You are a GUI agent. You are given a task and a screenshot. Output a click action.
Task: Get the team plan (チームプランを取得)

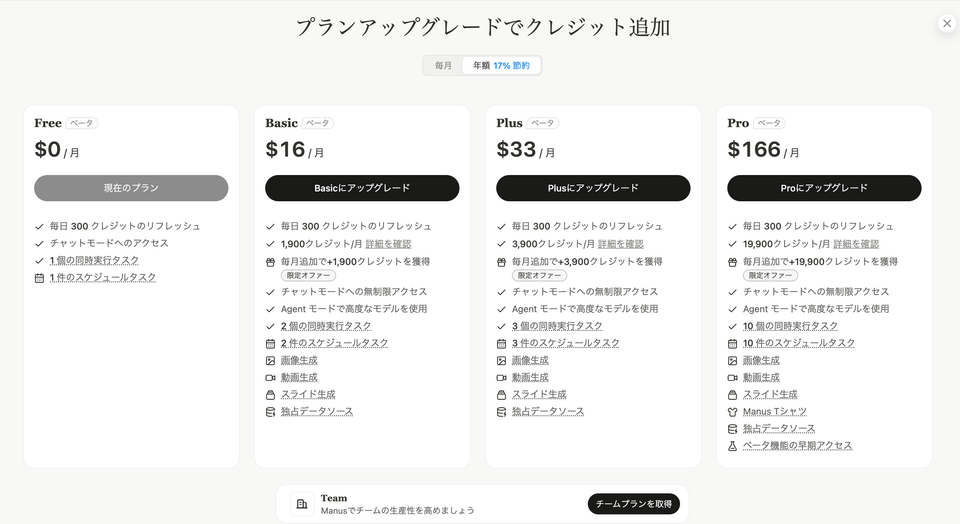633,504
